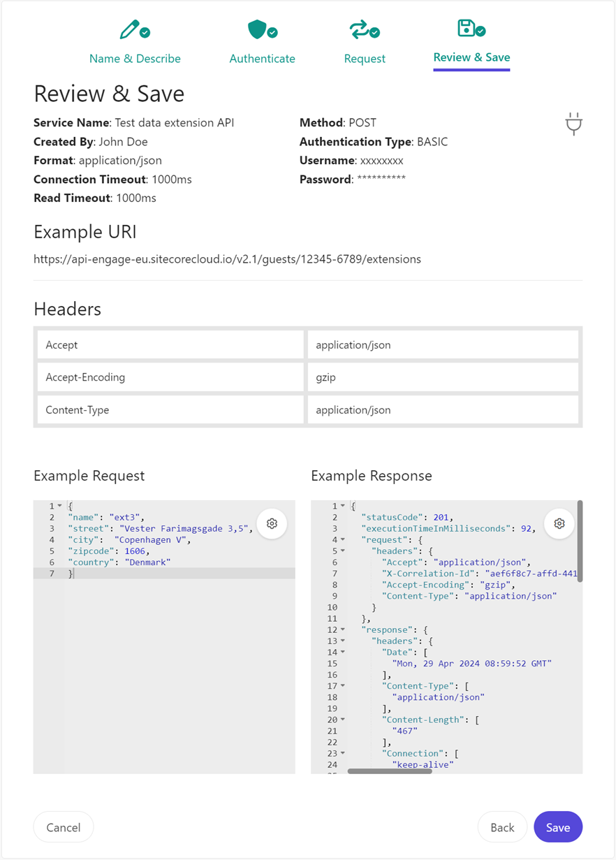Click the plug connection icon
The image size is (616, 860).
tap(573, 124)
